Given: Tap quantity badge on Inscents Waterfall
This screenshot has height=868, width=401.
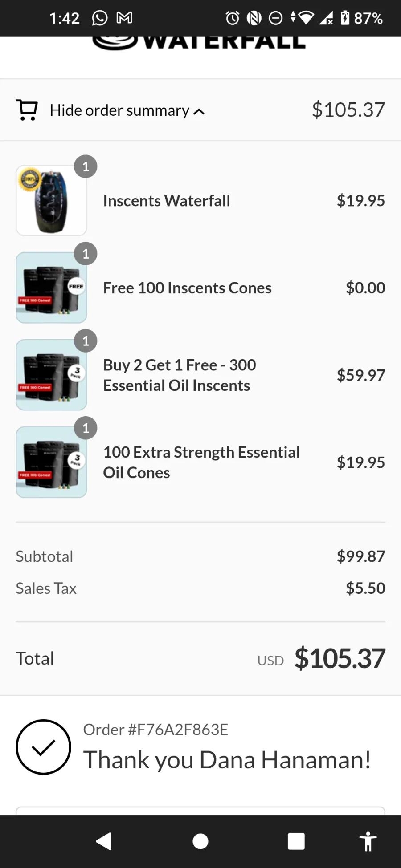Looking at the screenshot, I should coord(86,166).
